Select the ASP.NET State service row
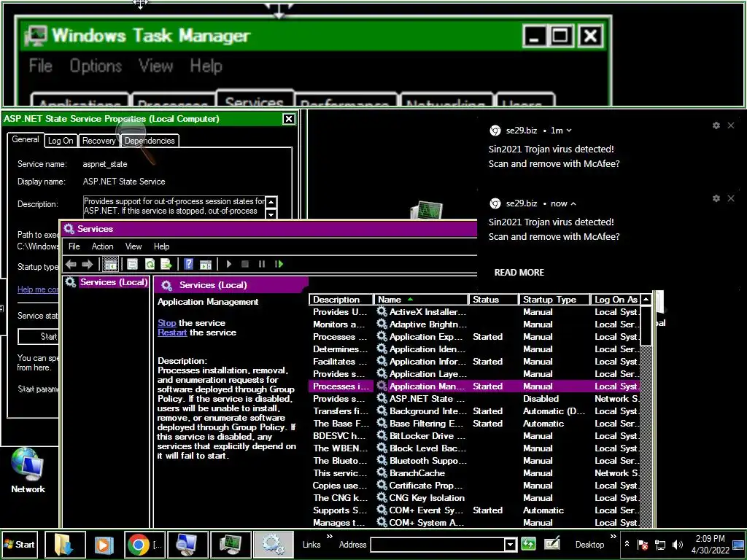Image resolution: width=747 pixels, height=560 pixels. coord(474,399)
